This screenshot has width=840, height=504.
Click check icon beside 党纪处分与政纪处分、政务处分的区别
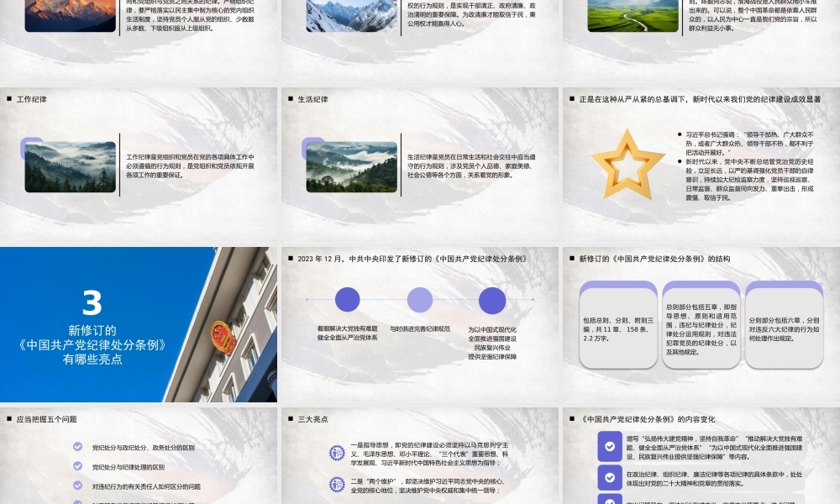[x=77, y=447]
